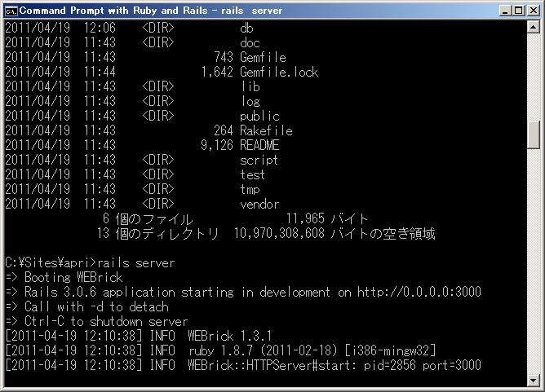Click the 'rails server' command text
The image size is (545, 392).
(x=136, y=263)
